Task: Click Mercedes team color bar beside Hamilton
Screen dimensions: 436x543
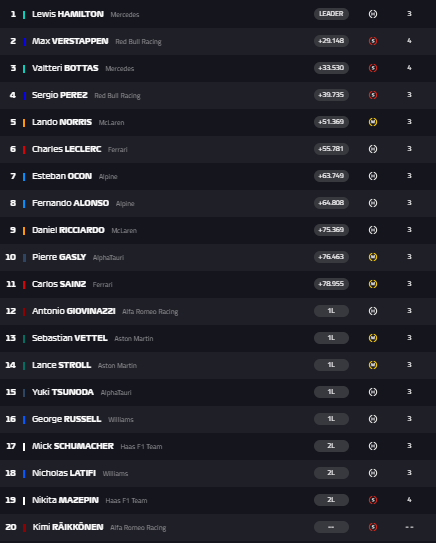Action: (x=24, y=15)
